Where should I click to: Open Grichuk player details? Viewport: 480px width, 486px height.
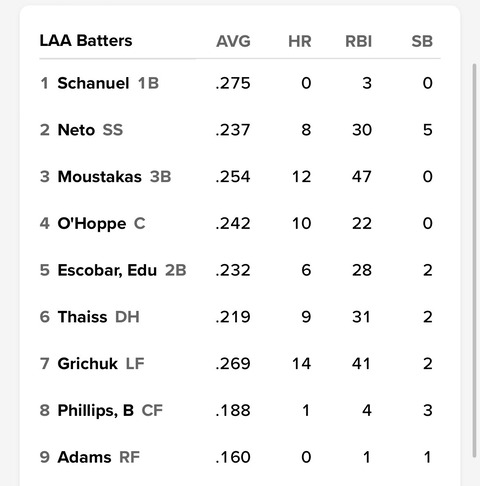pyautogui.click(x=87, y=363)
